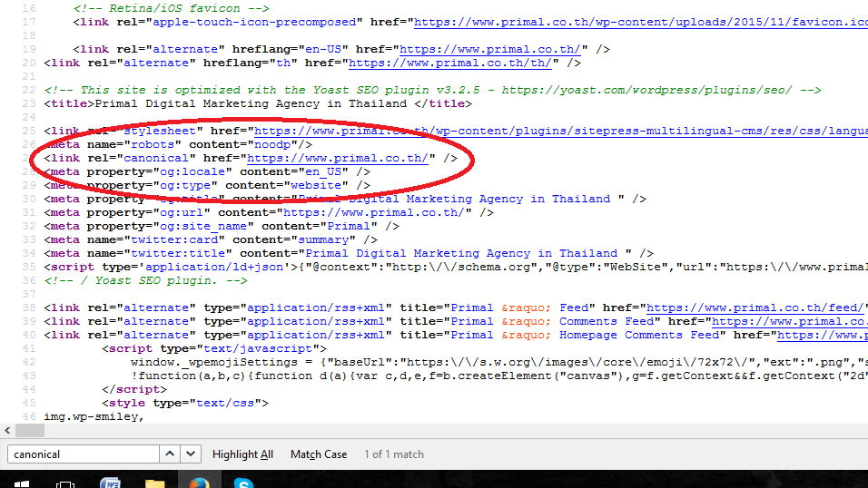Open the canonical href link
The height and width of the screenshot is (488, 868).
pyautogui.click(x=337, y=158)
